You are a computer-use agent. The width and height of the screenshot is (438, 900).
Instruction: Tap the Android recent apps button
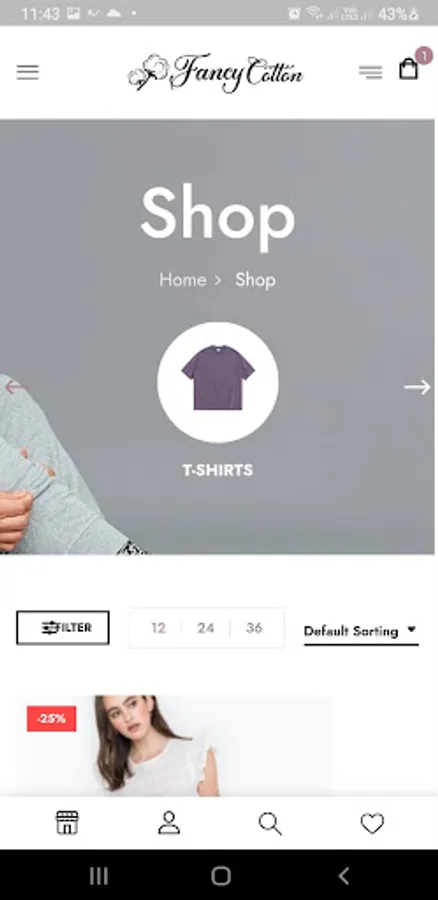(x=99, y=876)
